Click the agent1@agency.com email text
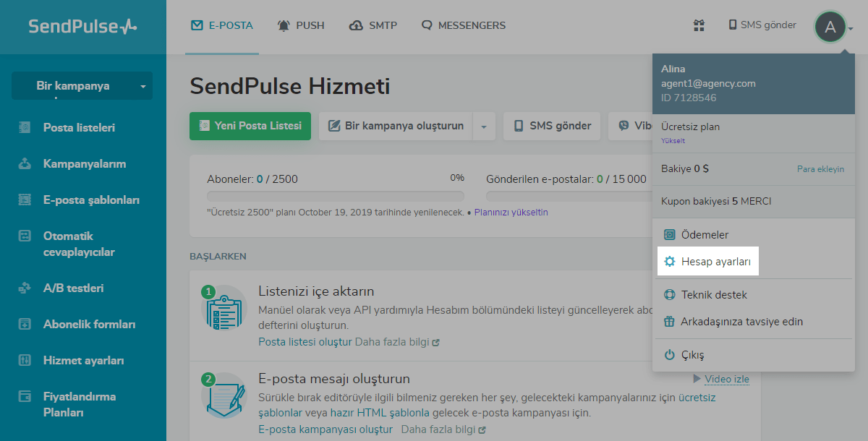 coord(708,83)
